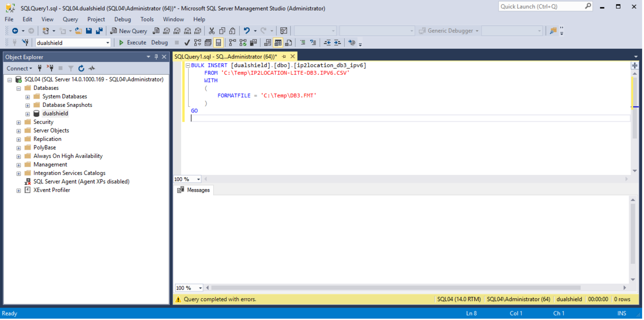Expand the Security folder node

pyautogui.click(x=19, y=122)
